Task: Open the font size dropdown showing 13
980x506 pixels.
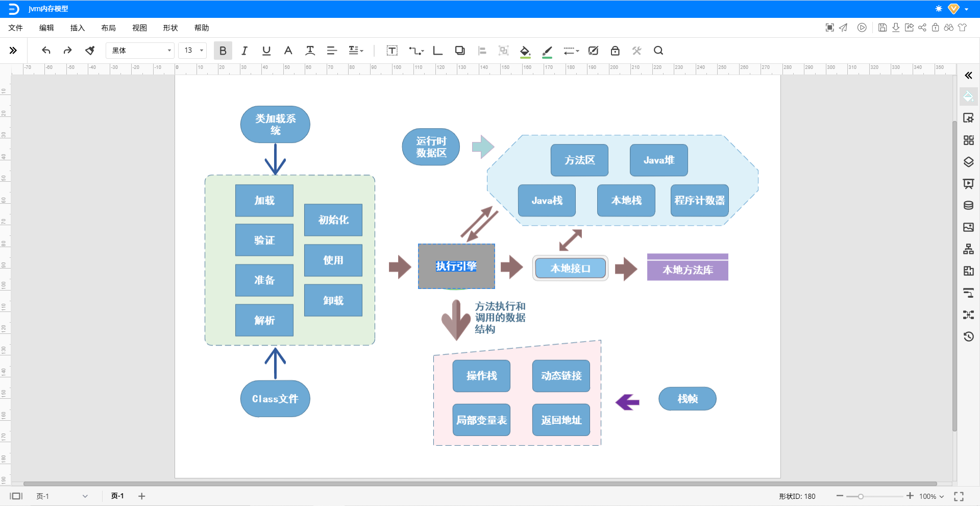Action: tap(192, 51)
